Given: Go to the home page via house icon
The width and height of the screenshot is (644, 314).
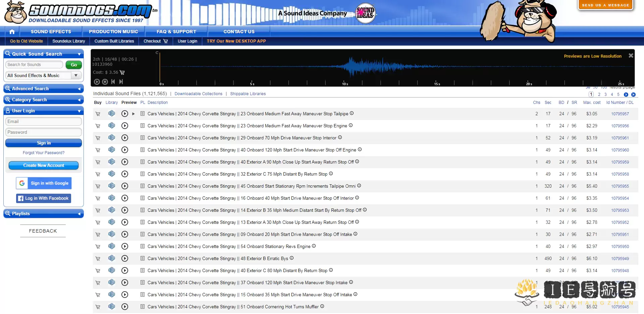Looking at the screenshot, I should pos(12,32).
